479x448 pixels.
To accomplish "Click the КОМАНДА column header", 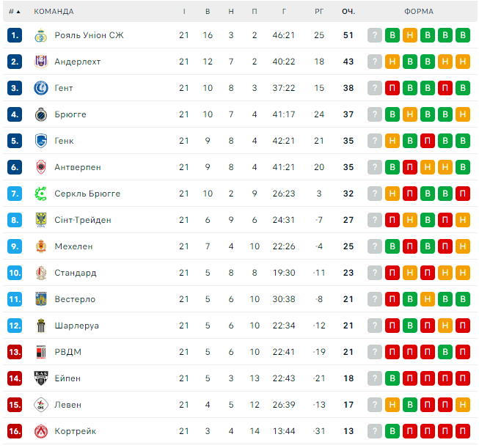I will pyautogui.click(x=54, y=12).
